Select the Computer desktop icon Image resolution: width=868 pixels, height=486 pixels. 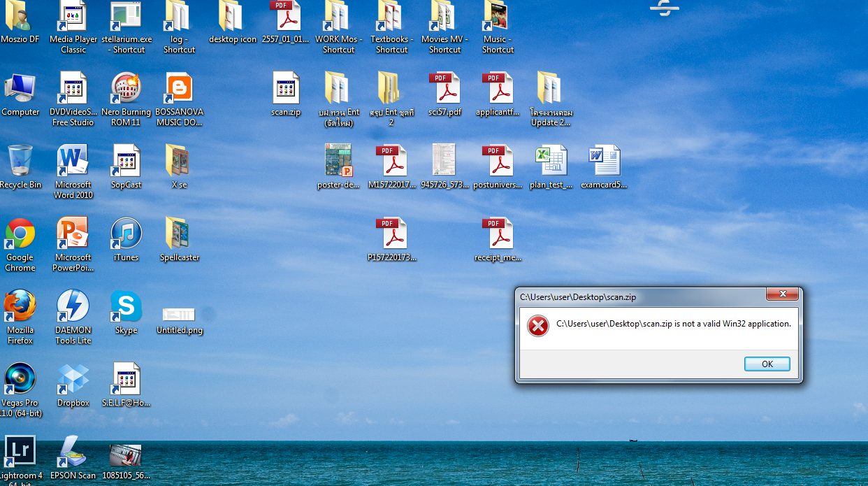tap(20, 88)
